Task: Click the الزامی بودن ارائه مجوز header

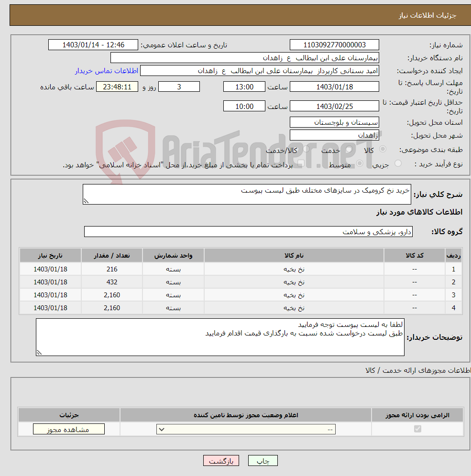Action: [x=417, y=415]
